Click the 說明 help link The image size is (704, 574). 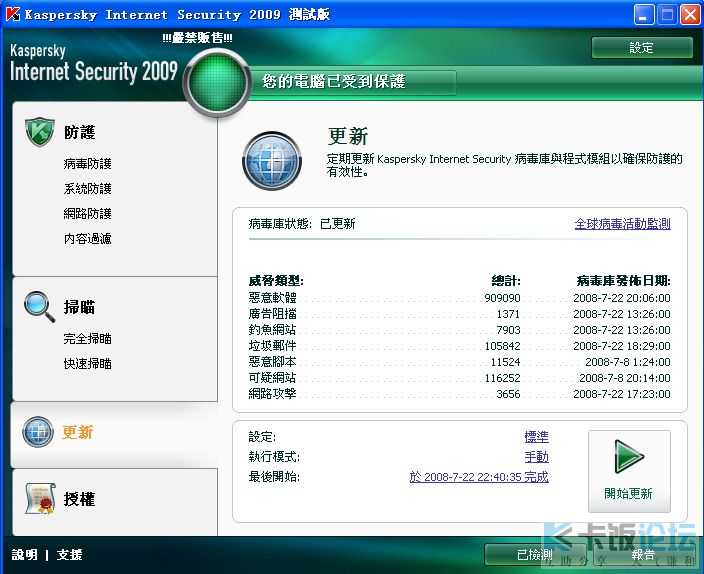click(x=24, y=555)
